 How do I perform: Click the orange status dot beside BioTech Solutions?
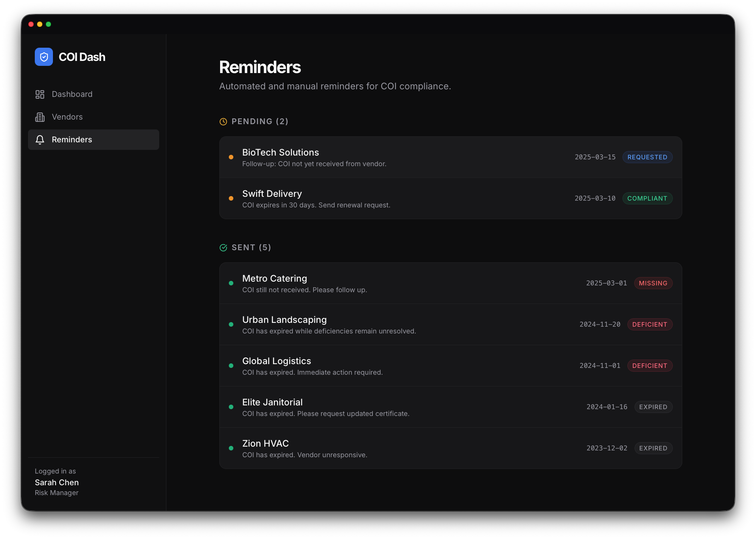click(x=231, y=156)
